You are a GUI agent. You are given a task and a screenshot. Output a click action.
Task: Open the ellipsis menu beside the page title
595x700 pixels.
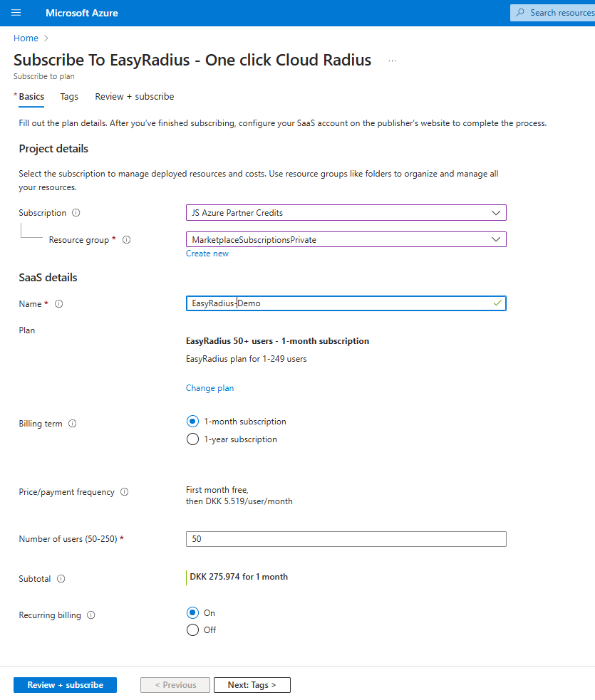pos(392,61)
